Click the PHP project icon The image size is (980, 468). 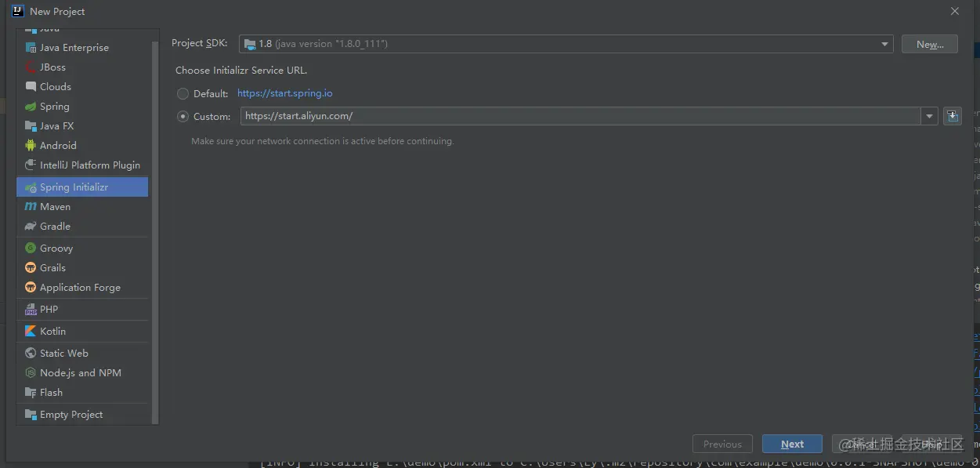(31, 310)
